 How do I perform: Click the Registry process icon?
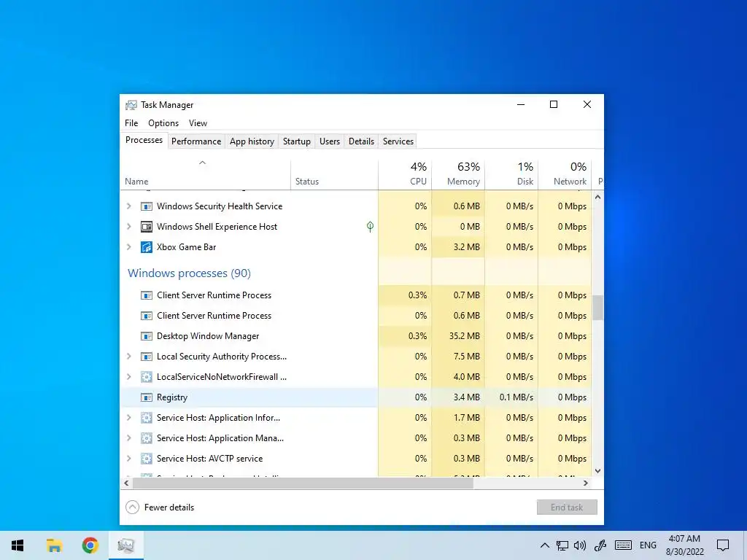point(146,397)
